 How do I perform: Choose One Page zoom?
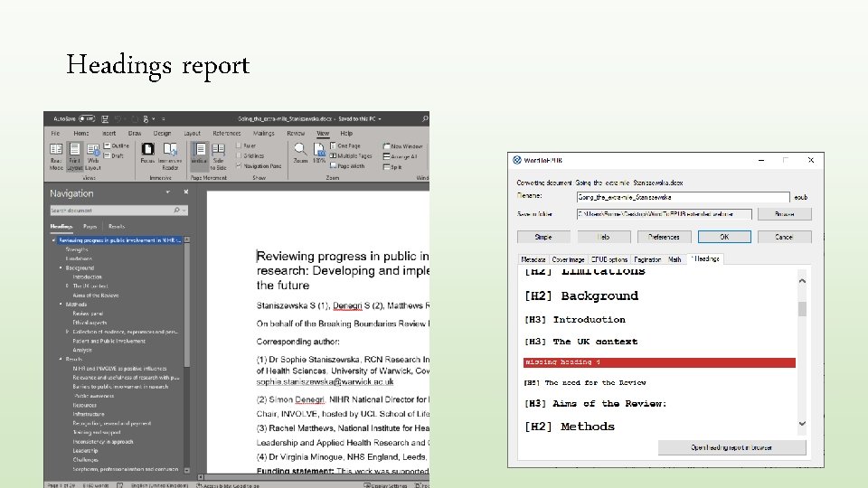pyautogui.click(x=345, y=146)
